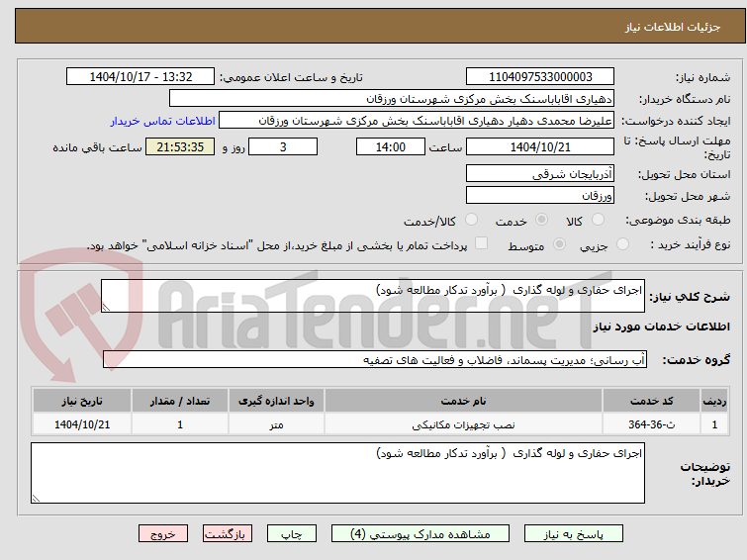747x560 pixels.
Task: Select the جزیی purchase type radio
Action: coord(622,244)
